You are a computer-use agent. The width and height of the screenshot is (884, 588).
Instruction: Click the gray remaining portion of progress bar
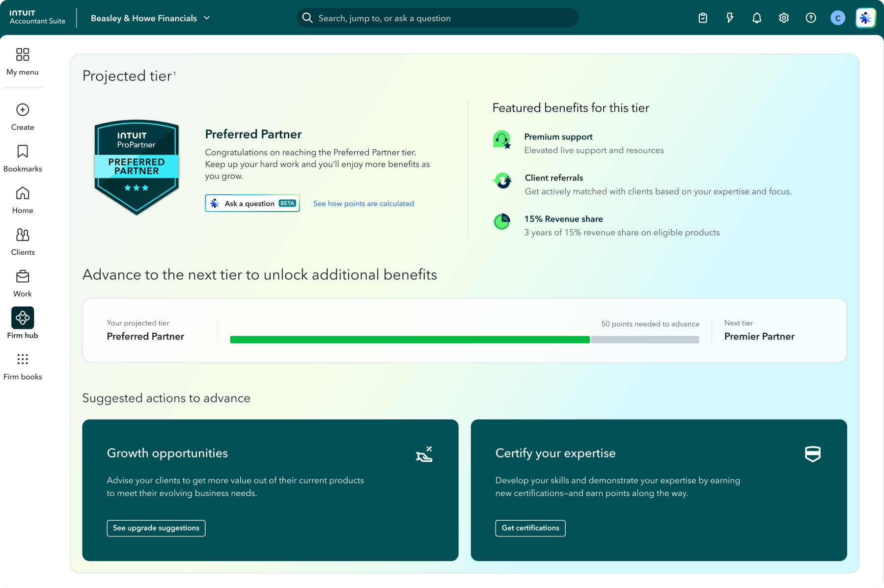point(645,340)
